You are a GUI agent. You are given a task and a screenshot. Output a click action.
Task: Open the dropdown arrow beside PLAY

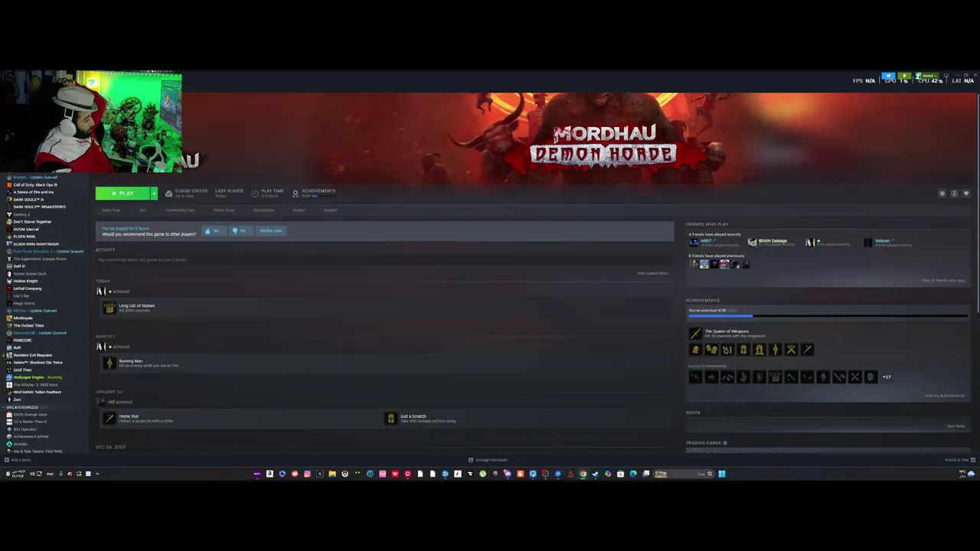(x=154, y=194)
